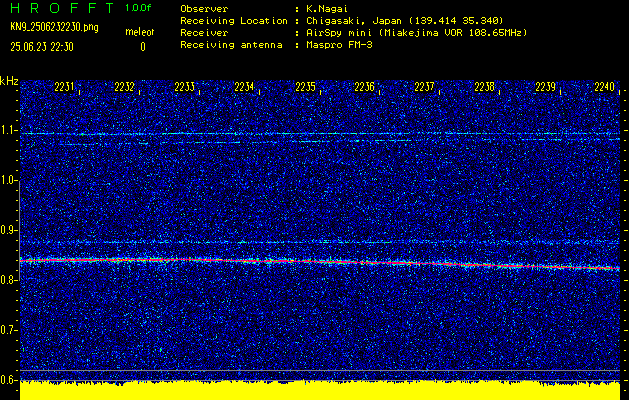Select the version label 1.00f
Image resolution: width=629 pixels, height=400 pixels.
pos(138,8)
